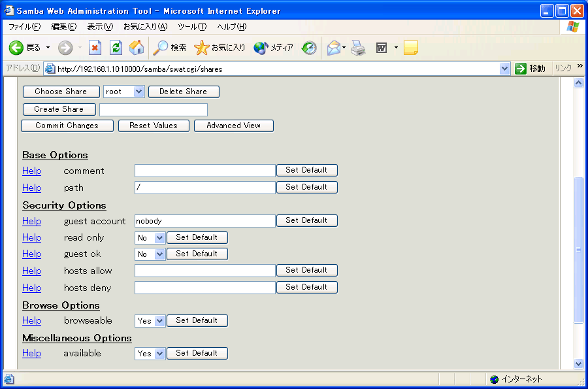Click the Delete Share button

tap(184, 92)
